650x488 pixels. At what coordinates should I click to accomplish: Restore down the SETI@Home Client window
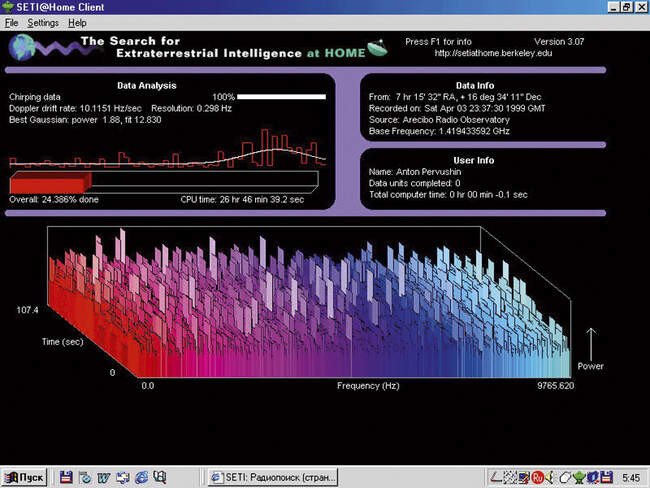[x=627, y=7]
